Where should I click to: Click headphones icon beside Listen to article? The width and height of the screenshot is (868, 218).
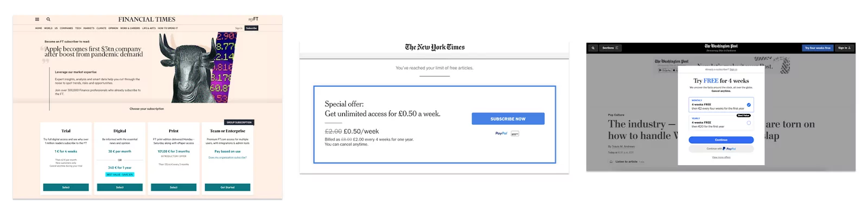pyautogui.click(x=611, y=162)
